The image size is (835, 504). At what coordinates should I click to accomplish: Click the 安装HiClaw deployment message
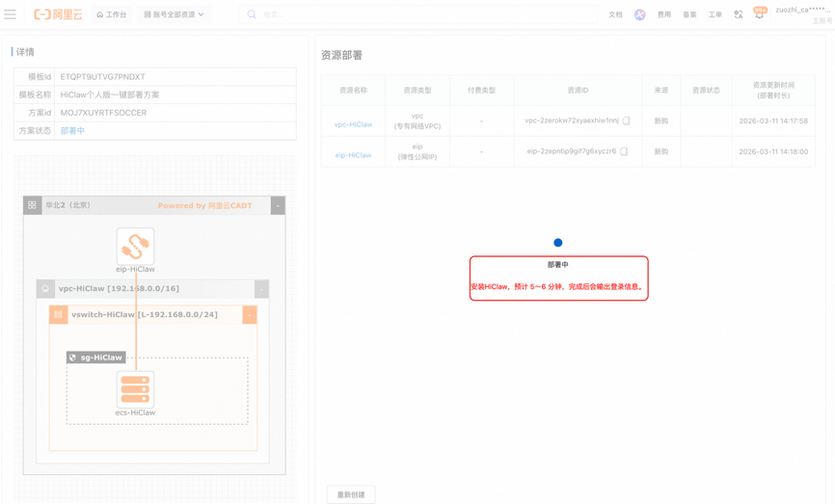(557, 286)
